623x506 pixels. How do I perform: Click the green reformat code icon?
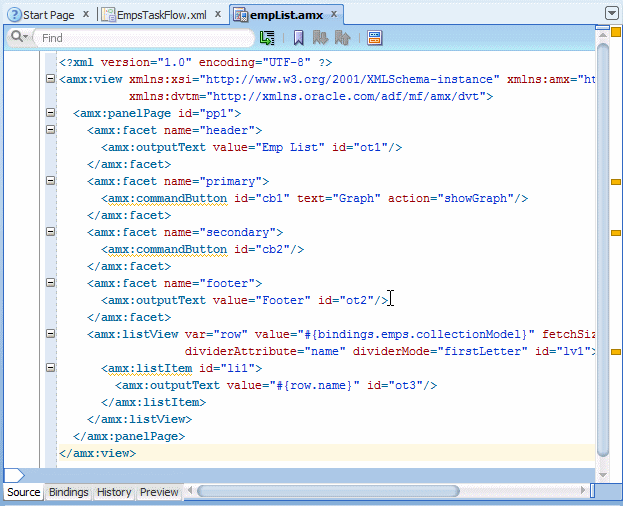(x=267, y=38)
